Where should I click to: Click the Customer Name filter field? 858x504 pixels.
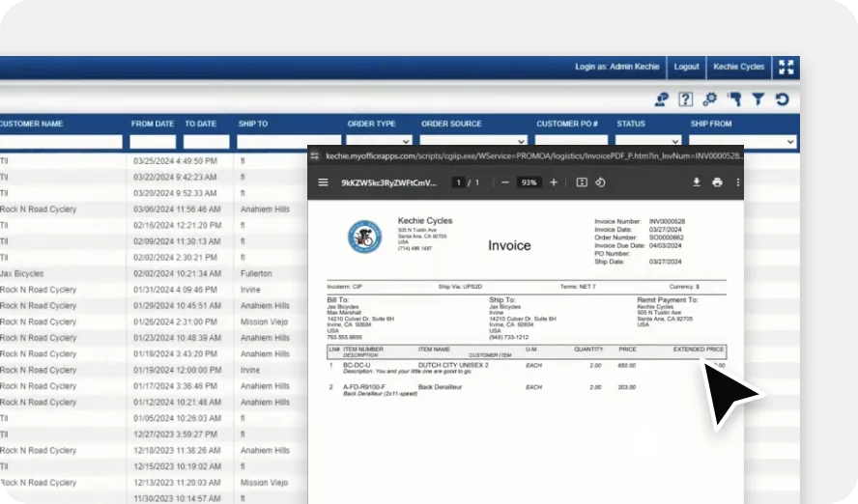pos(61,142)
